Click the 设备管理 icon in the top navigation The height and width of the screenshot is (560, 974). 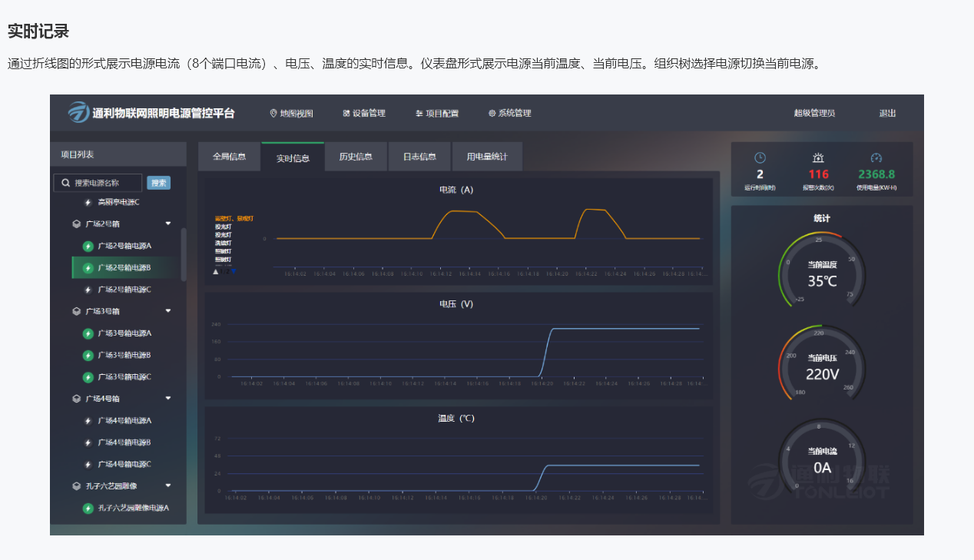346,114
